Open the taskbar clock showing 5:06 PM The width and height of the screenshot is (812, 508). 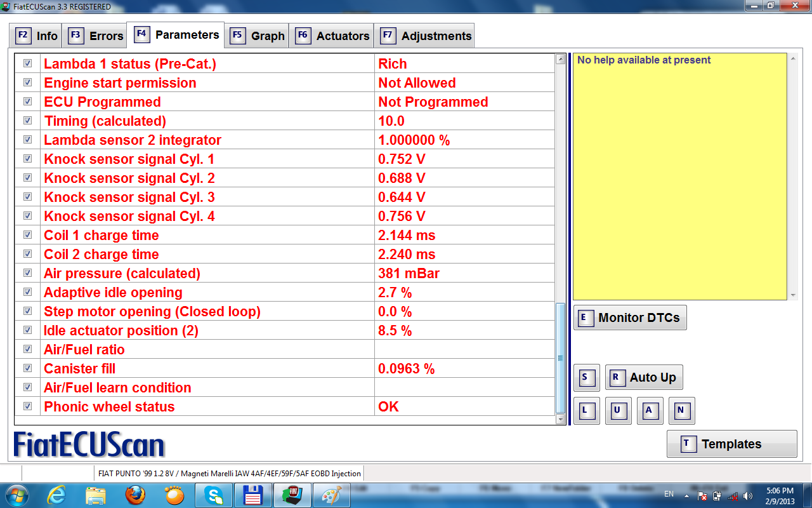click(x=779, y=495)
